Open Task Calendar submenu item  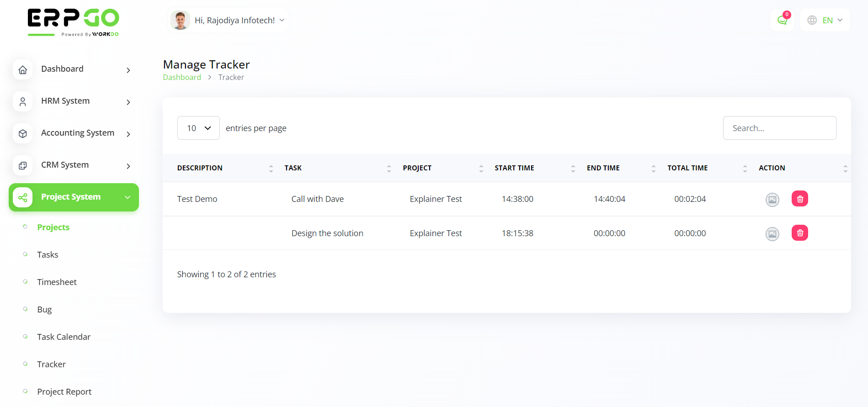[x=64, y=337]
